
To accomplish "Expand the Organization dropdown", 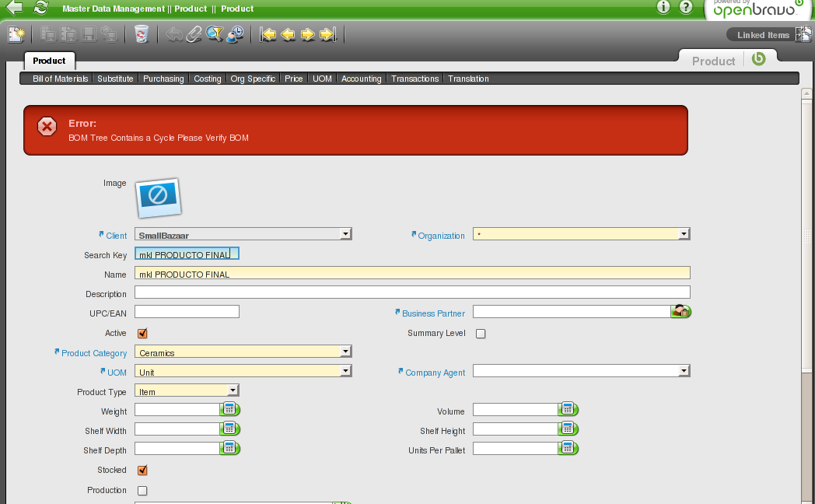I will click(684, 234).
